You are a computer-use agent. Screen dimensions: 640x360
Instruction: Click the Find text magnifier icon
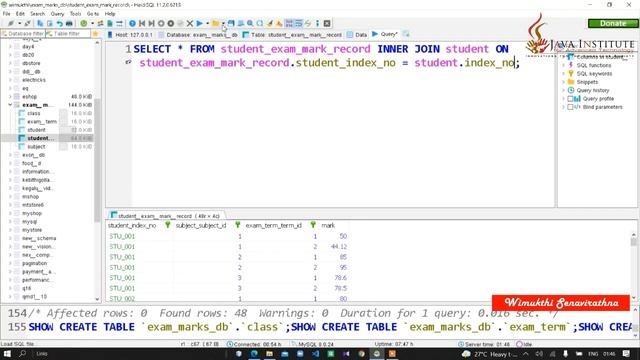pos(250,24)
